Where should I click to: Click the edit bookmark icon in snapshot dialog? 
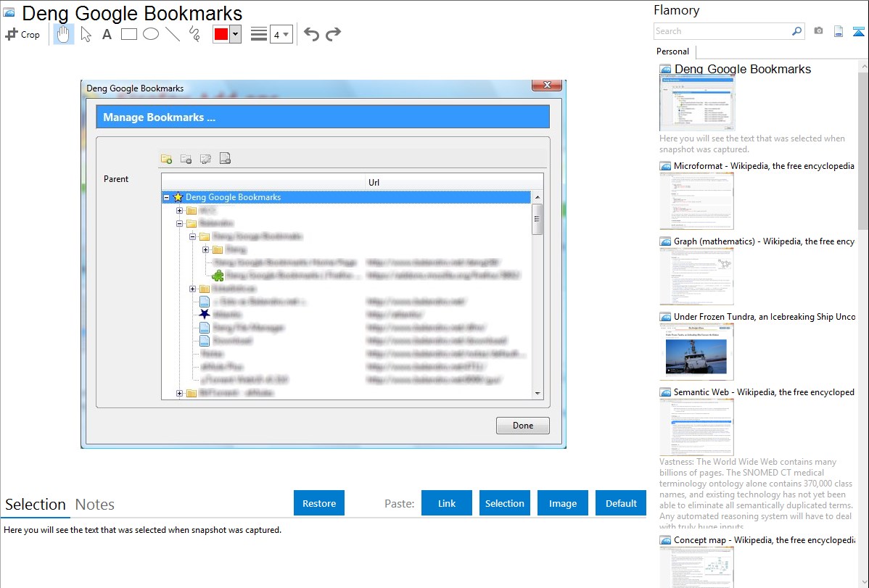pos(205,159)
